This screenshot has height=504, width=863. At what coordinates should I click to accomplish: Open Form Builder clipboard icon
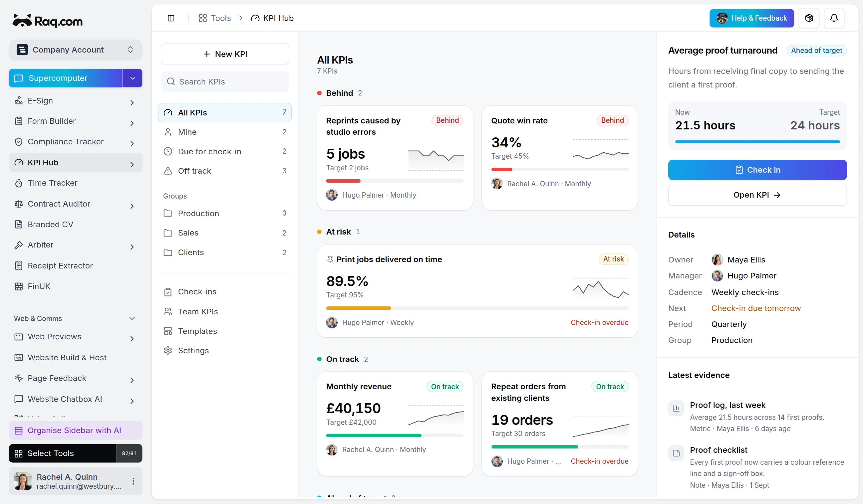pos(19,121)
